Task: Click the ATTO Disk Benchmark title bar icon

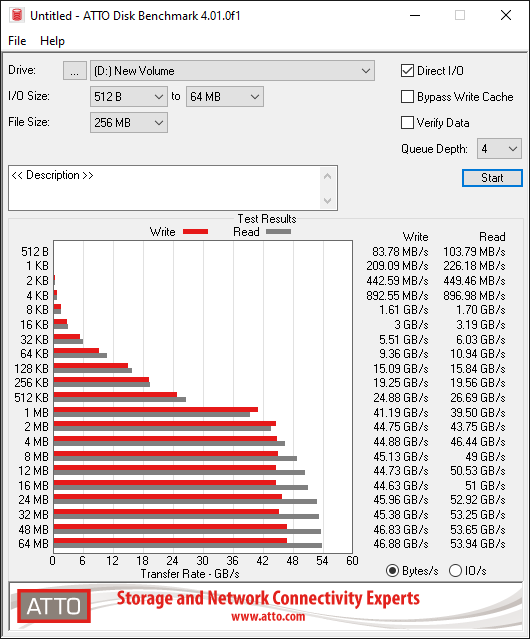Action: [17, 15]
